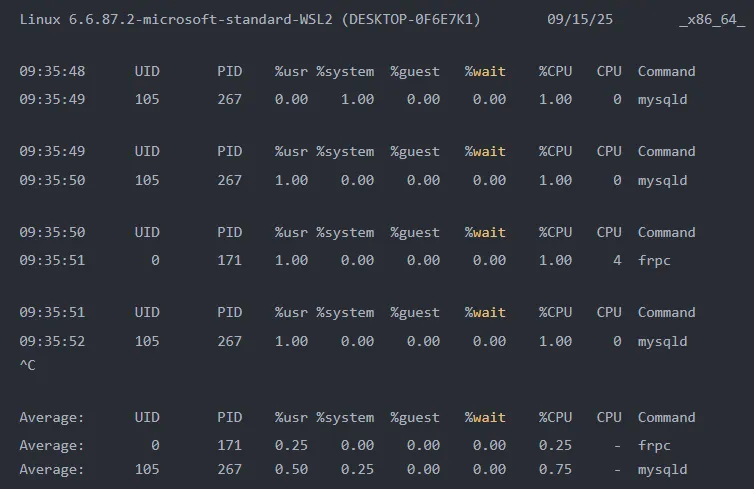The width and height of the screenshot is (754, 489).
Task: Click the 0.25 %system average for mysqld
Action: pyautogui.click(x=357, y=469)
